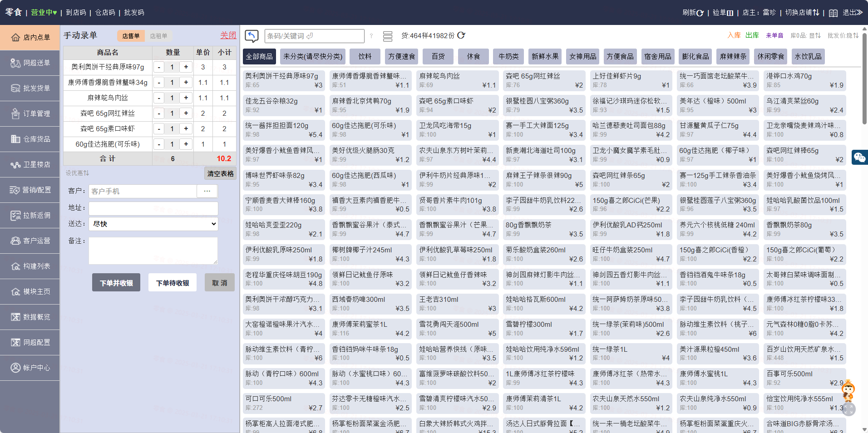
Task: Click 来单音 order sound setting
Action: click(x=774, y=35)
